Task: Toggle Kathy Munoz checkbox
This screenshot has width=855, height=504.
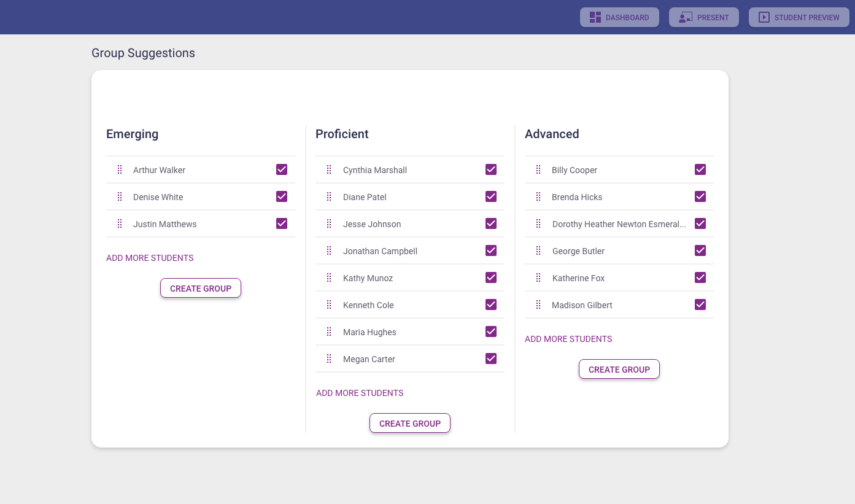Action: coord(491,277)
